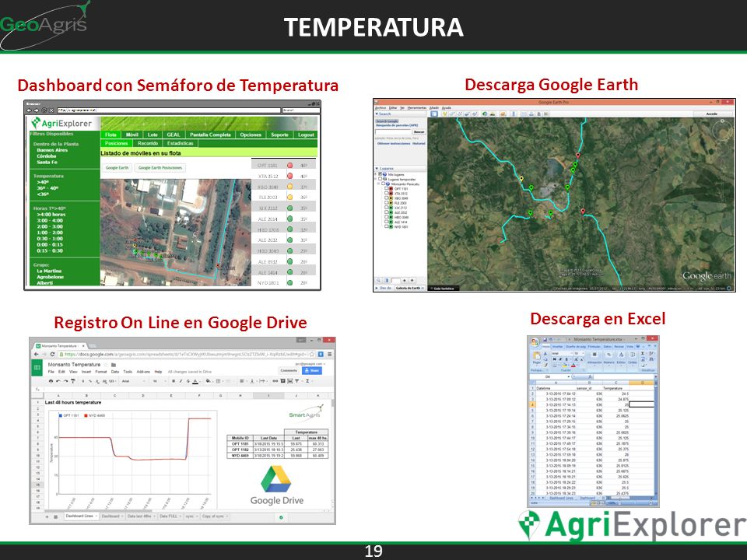This screenshot has height=560, width=747.
Task: Open Ayuda menu in Google Earth
Action: [447, 108]
